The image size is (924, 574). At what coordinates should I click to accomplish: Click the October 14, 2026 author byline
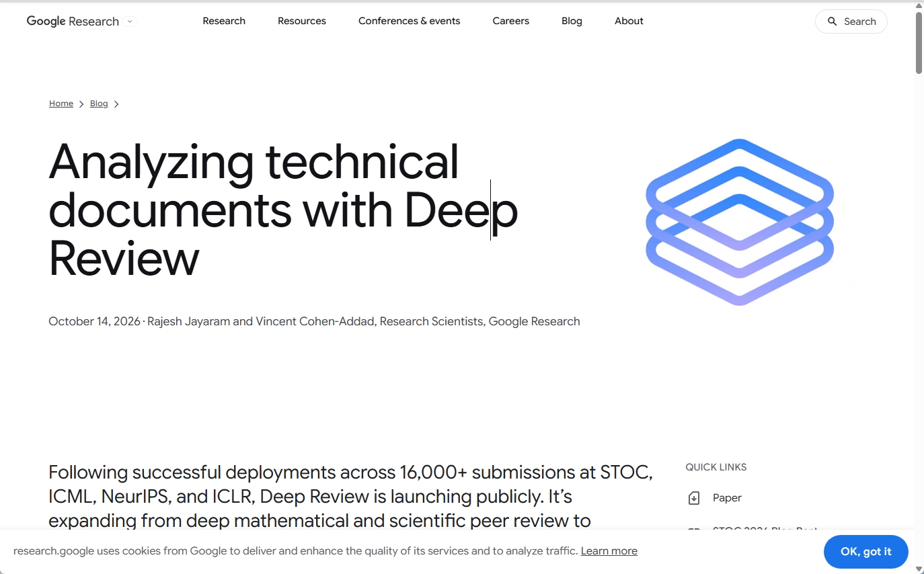click(314, 321)
